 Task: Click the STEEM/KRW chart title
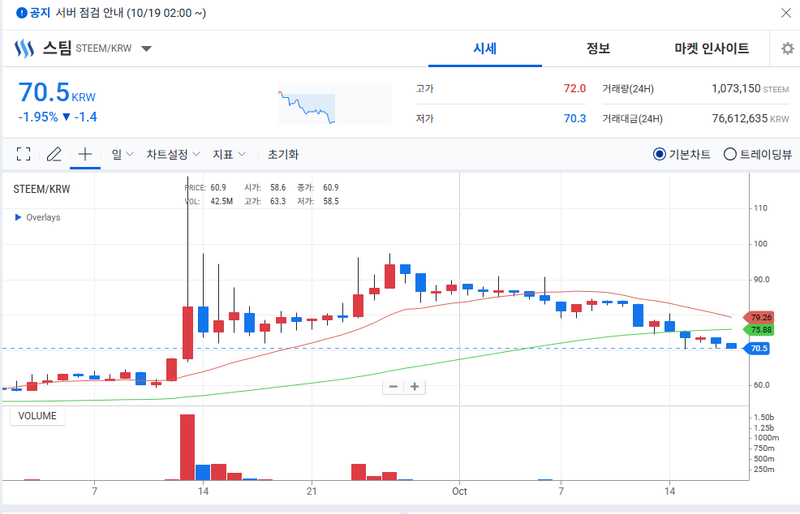(42, 189)
